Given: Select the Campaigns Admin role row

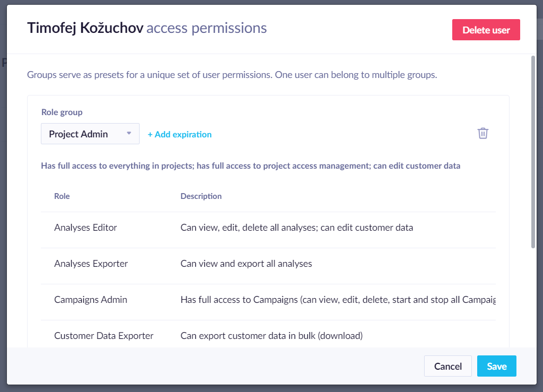Looking at the screenshot, I should 268,299.
